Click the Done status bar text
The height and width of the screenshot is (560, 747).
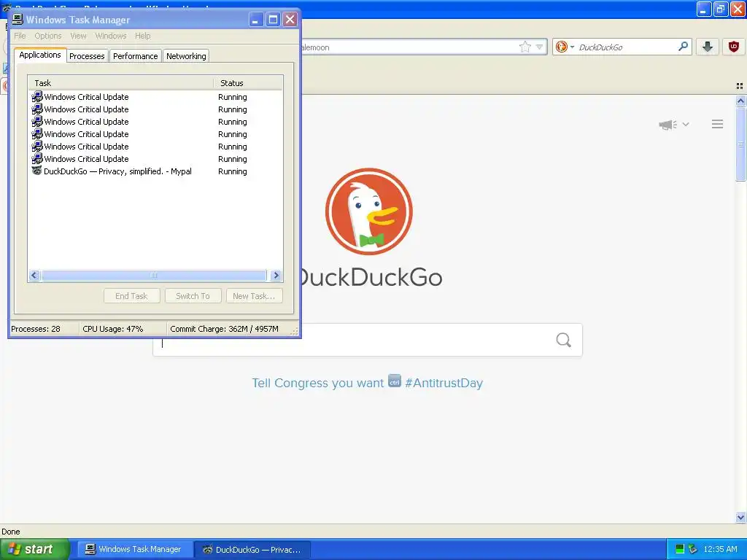click(x=11, y=532)
